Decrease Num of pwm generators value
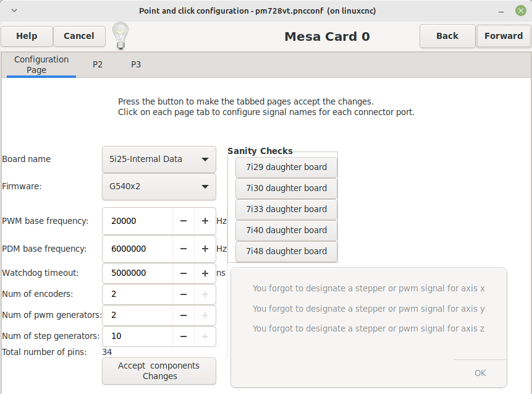 184,315
